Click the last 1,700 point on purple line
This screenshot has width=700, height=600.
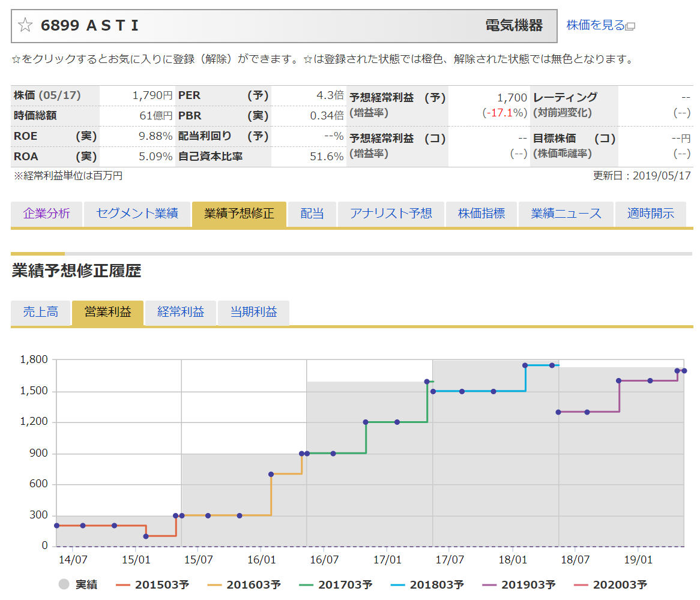click(x=684, y=371)
